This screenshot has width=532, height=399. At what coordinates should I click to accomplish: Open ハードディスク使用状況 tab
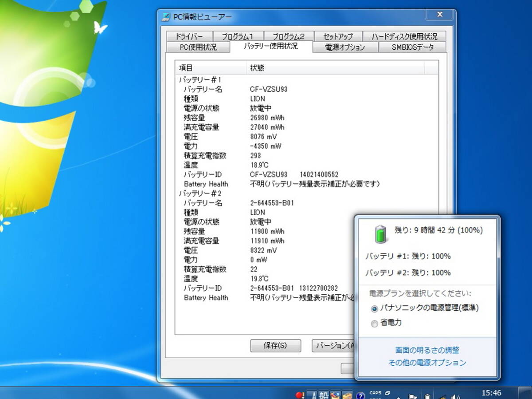pyautogui.click(x=404, y=36)
